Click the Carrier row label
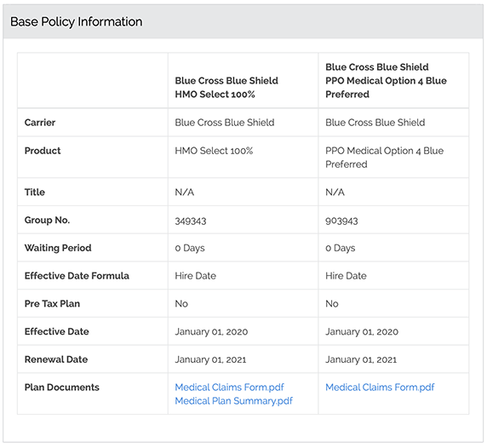 pyautogui.click(x=40, y=123)
